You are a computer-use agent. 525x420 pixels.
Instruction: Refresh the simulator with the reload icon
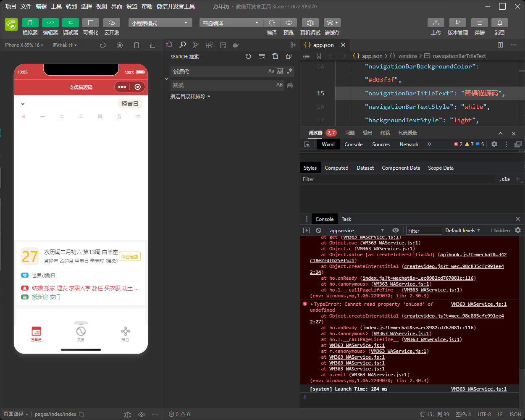pyautogui.click(x=103, y=45)
